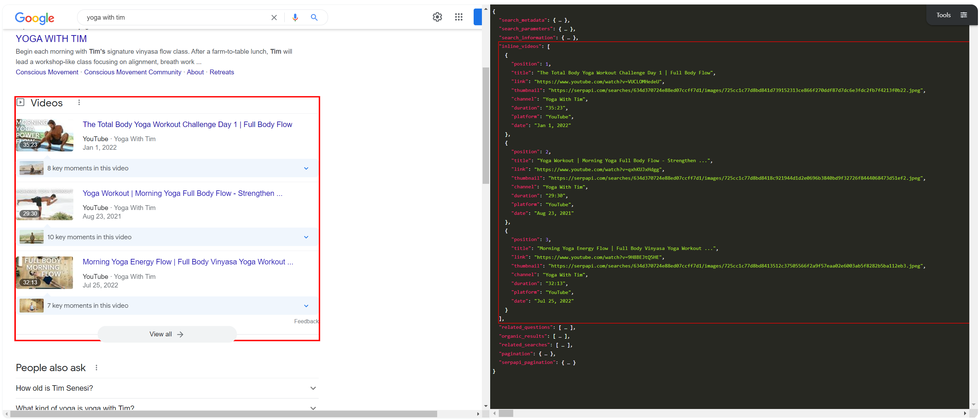Open the Conscious Movement Community link
The width and height of the screenshot is (980, 420).
[x=133, y=72]
